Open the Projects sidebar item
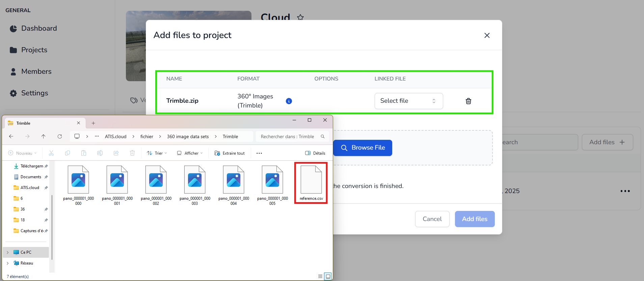This screenshot has width=644, height=281. (34, 50)
